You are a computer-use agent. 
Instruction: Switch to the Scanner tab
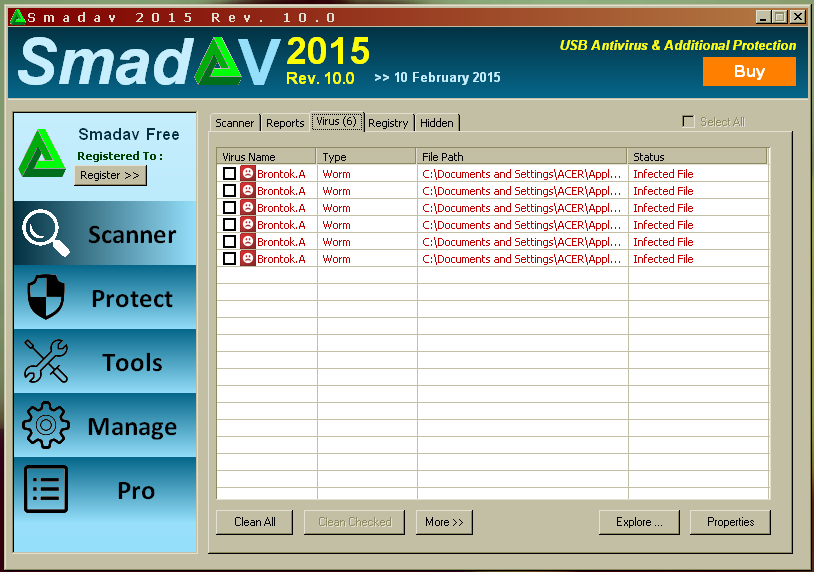coord(235,123)
